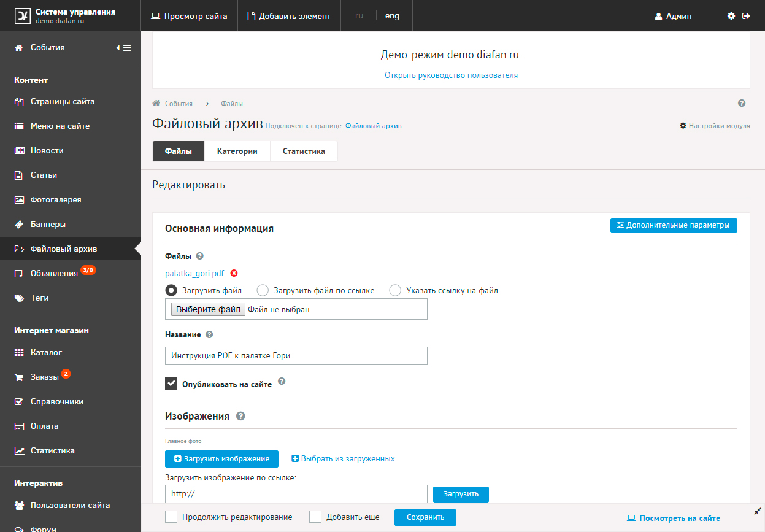765x532 pixels.
Task: Click into the http:// image URL field
Action: click(296, 494)
